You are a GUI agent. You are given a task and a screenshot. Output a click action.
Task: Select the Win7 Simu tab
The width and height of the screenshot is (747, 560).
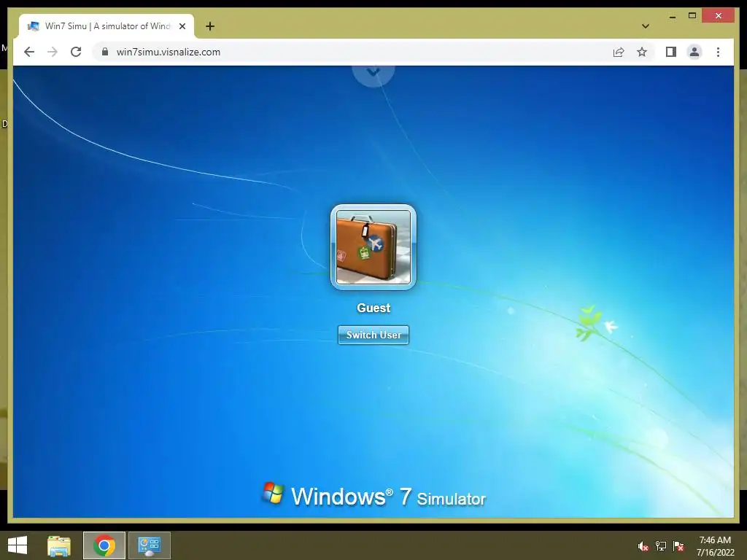tap(107, 26)
